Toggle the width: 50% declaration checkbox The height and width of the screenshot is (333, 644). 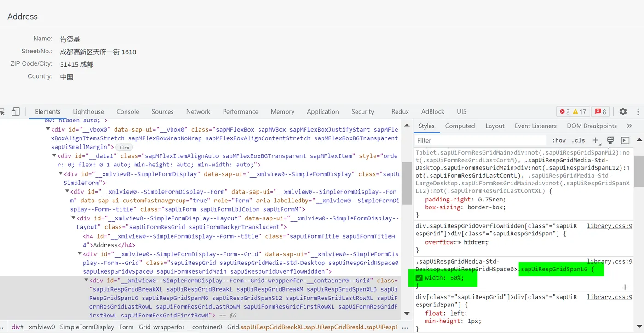(x=419, y=278)
